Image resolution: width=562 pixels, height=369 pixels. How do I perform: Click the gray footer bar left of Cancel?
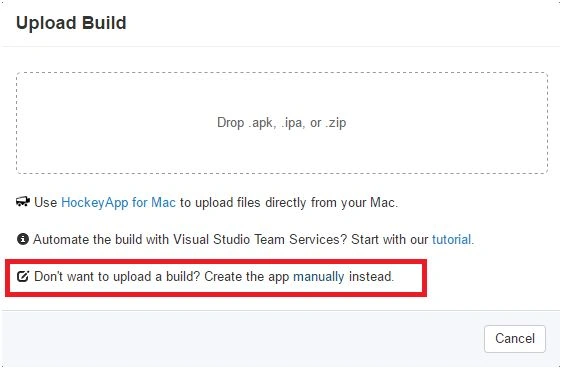pyautogui.click(x=242, y=339)
